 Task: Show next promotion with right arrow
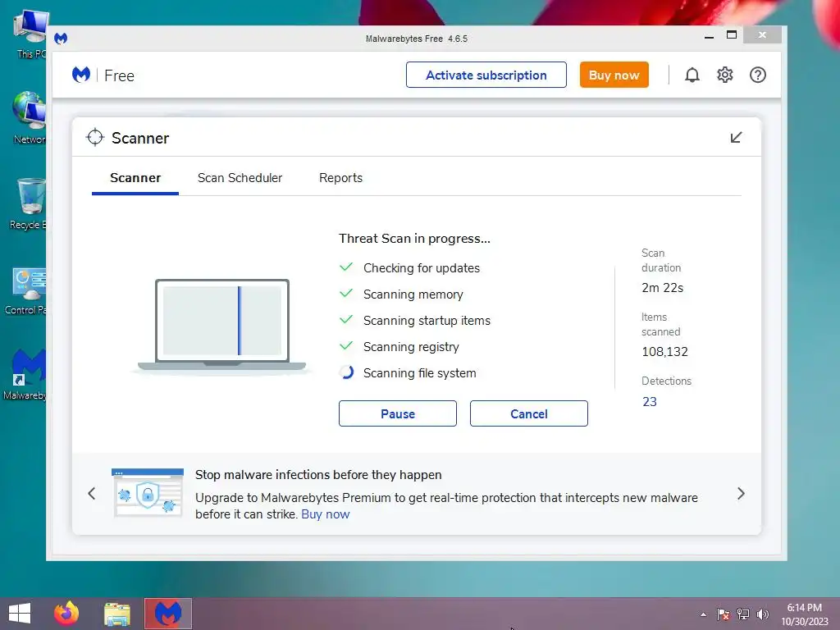click(x=741, y=493)
